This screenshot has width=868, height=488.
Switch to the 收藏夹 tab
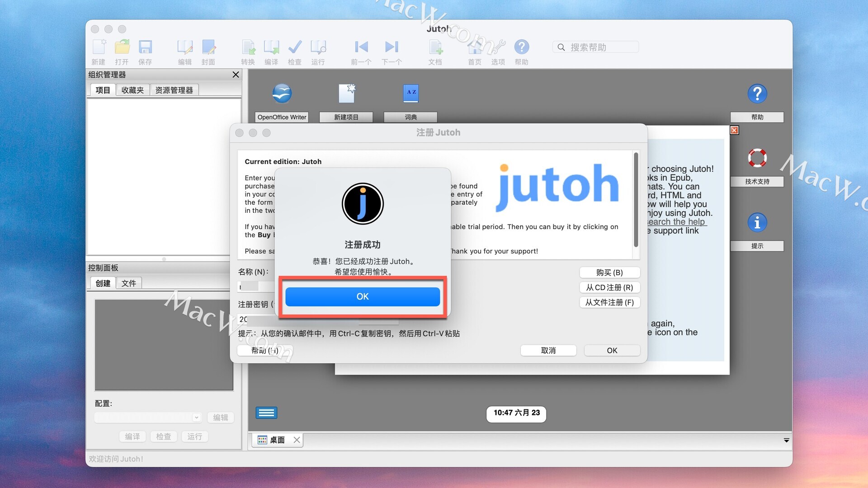coord(132,90)
